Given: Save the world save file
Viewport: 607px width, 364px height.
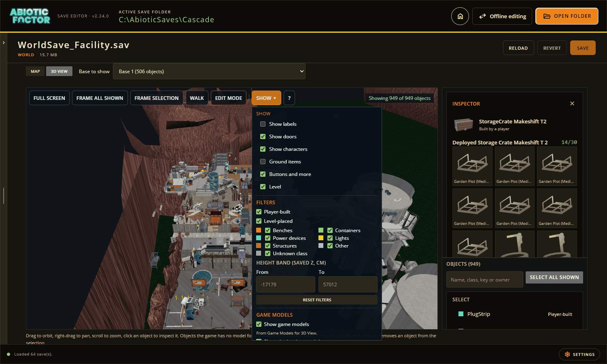Looking at the screenshot, I should pos(583,48).
